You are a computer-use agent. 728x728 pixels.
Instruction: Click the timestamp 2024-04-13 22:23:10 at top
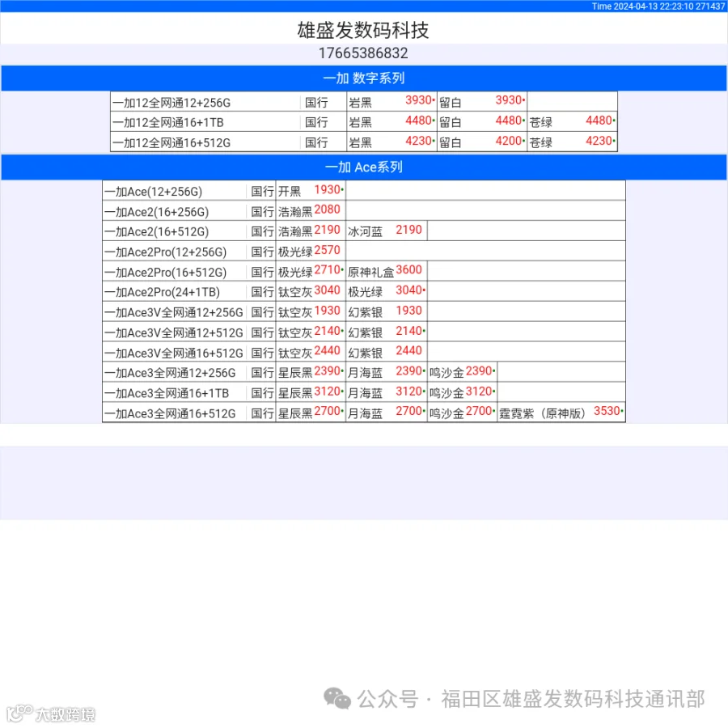[654, 6]
